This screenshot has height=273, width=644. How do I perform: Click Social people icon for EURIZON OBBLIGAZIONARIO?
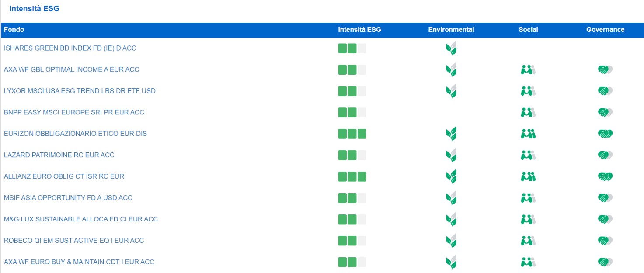(x=528, y=134)
